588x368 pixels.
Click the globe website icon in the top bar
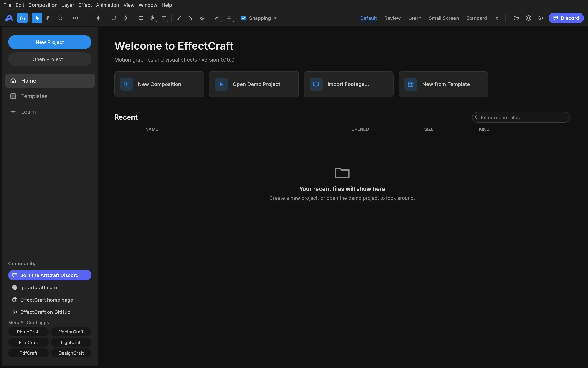tap(528, 18)
